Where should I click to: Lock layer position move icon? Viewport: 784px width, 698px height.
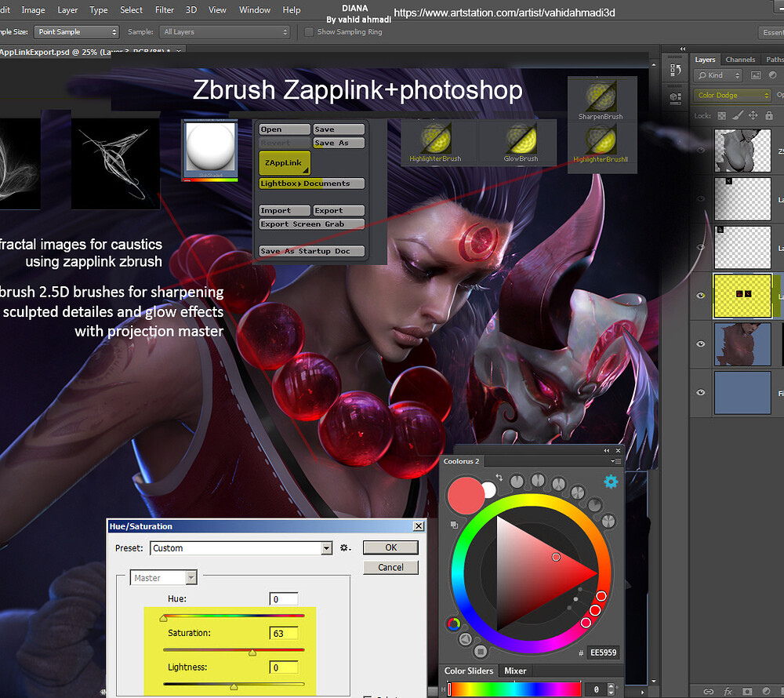(753, 115)
